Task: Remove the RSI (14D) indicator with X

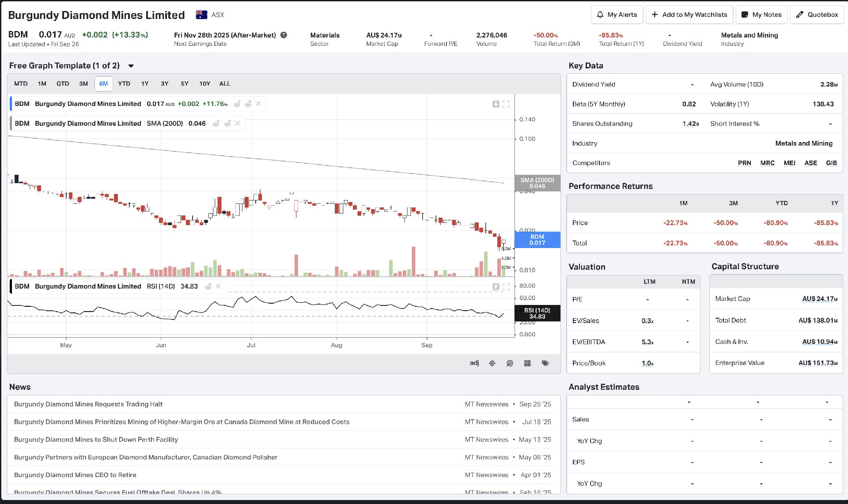Action: [218, 286]
